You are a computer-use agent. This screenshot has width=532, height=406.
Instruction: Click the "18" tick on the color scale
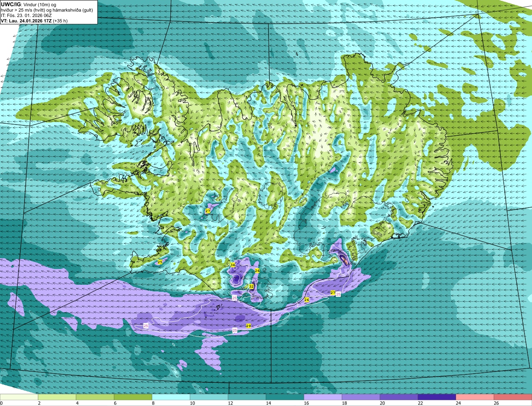[x=344, y=403]
